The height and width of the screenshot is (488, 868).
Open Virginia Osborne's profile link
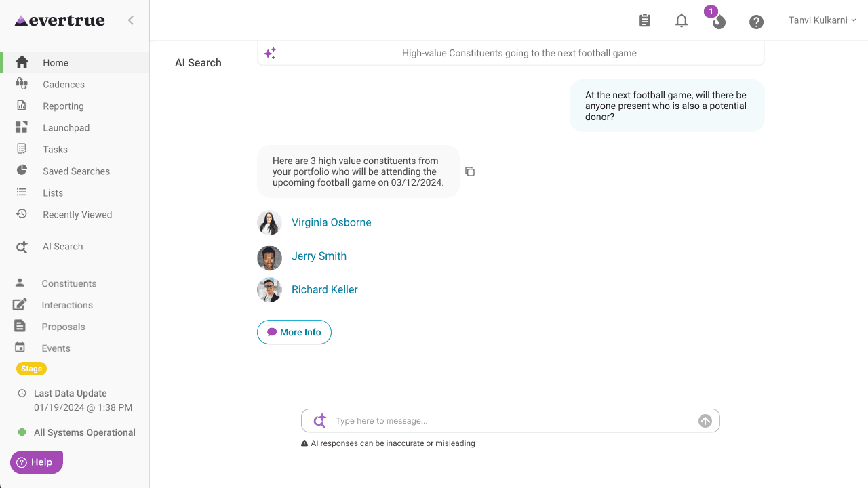click(x=332, y=222)
